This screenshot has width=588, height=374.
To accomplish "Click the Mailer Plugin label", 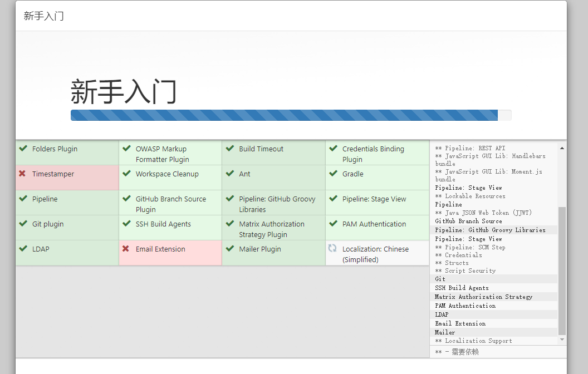I will coord(260,249).
